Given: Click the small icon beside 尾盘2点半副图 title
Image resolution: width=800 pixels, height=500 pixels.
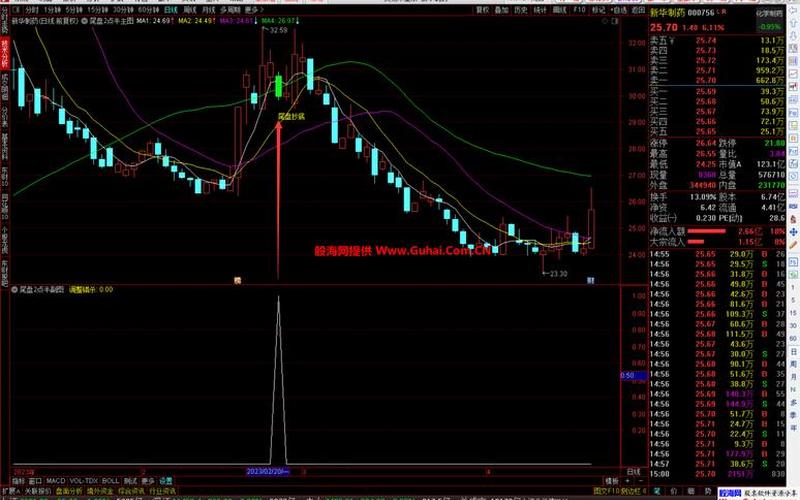Looking at the screenshot, I should click(13, 290).
